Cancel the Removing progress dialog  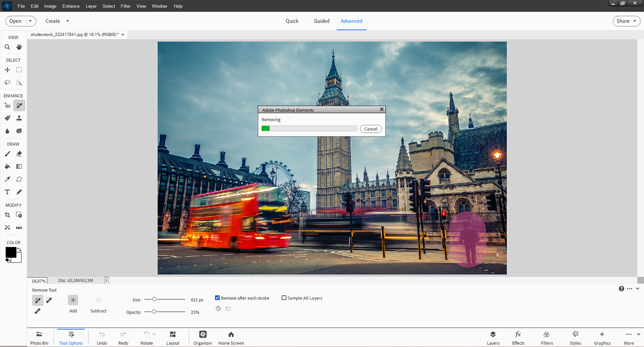tap(371, 129)
